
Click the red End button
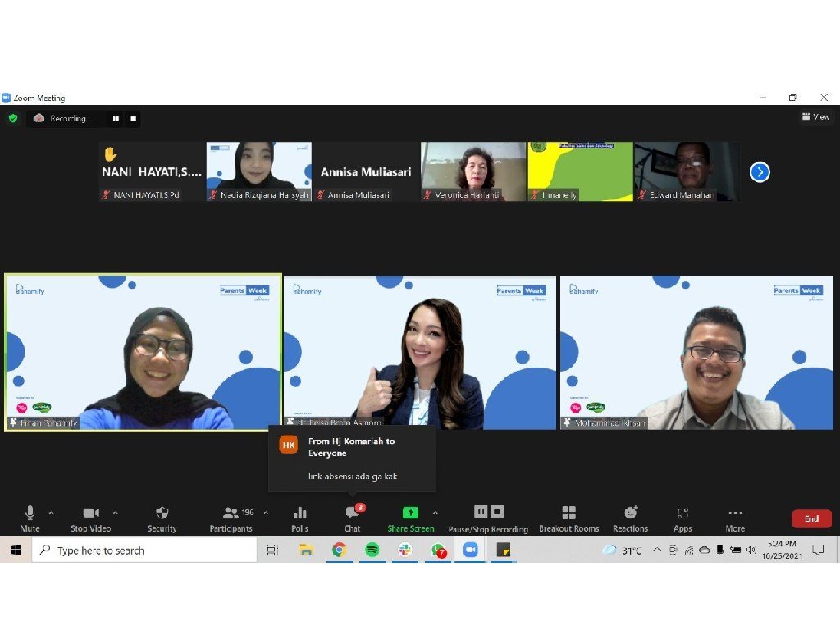tap(811, 518)
